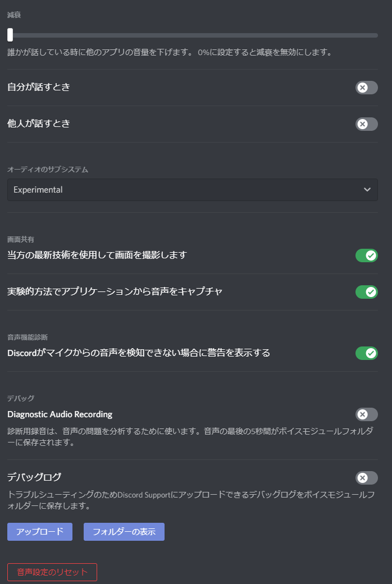Viewport: 392px width, 584px height.
Task: Click the red 音声設定のリセット button
Action: coord(52,572)
